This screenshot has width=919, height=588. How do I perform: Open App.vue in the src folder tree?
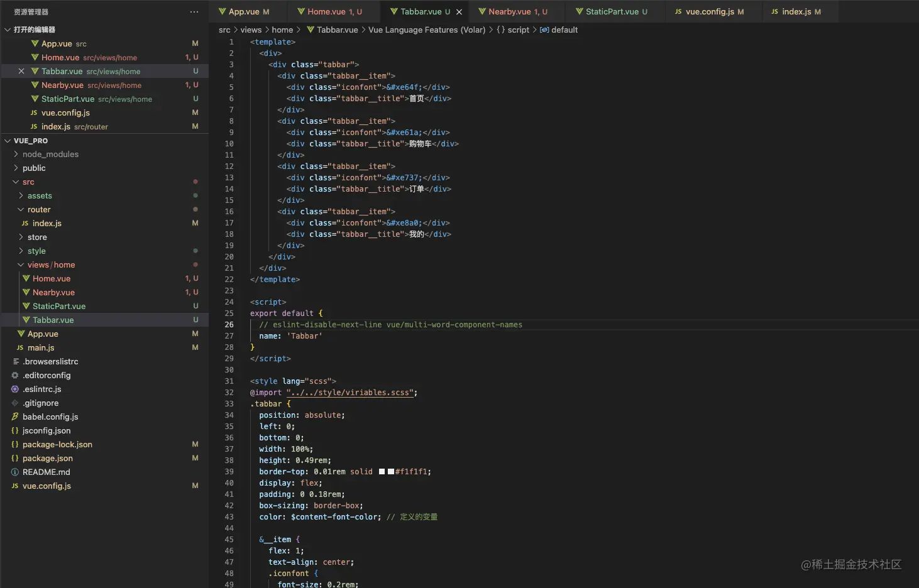pos(104,334)
